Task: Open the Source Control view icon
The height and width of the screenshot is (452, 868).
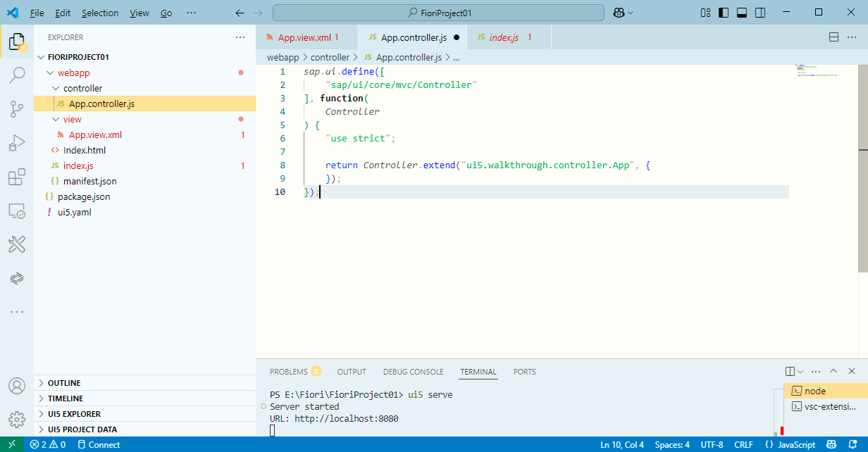Action: (17, 108)
